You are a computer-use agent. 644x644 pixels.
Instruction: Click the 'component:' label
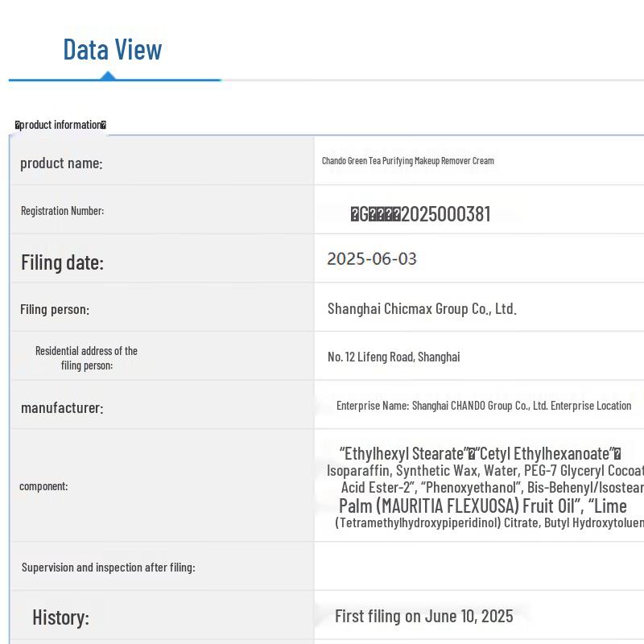(43, 486)
